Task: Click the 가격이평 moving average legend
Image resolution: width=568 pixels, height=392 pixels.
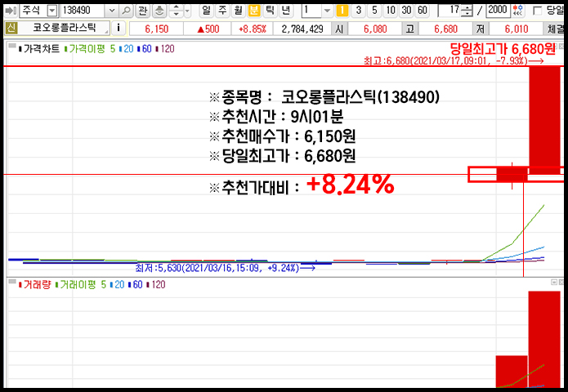Action: click(x=84, y=48)
